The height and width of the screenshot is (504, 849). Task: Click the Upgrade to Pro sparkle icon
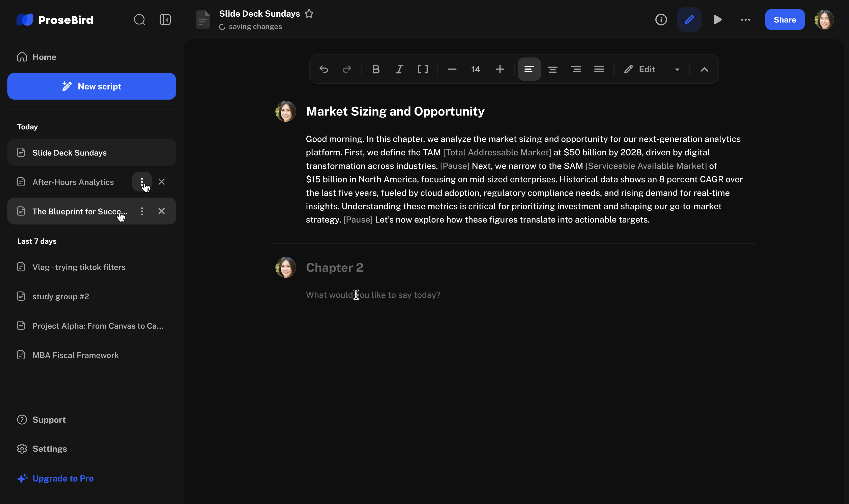[22, 478]
